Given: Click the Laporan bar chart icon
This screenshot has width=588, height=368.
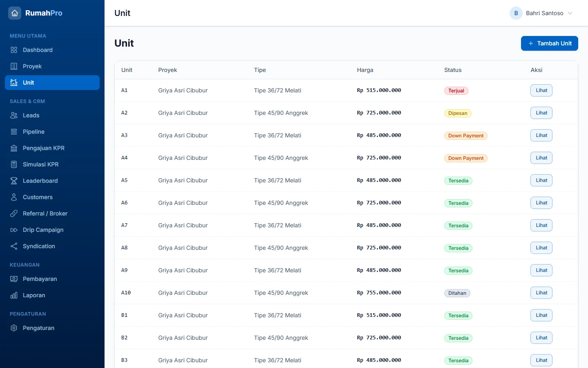Looking at the screenshot, I should pyautogui.click(x=14, y=295).
